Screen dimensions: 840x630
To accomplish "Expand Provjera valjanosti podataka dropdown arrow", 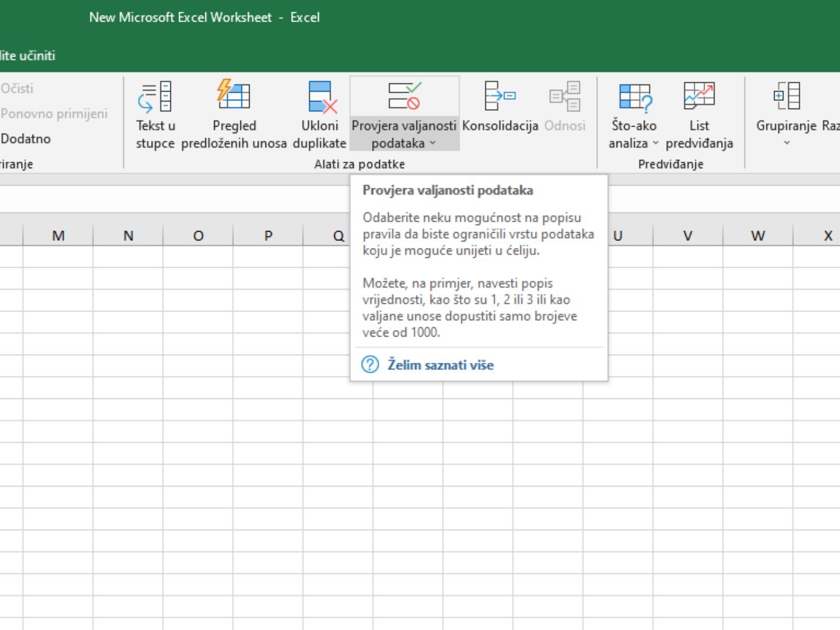I will point(433,143).
